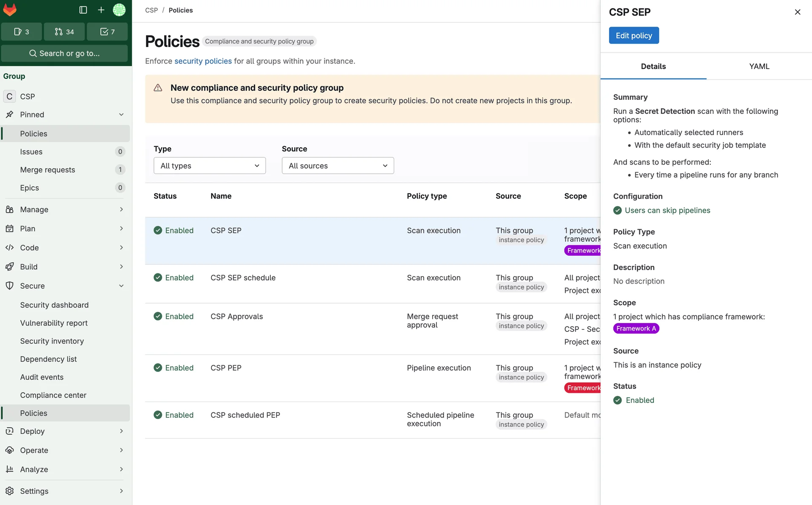Open the security policies link
The image size is (812, 505).
[x=203, y=61]
